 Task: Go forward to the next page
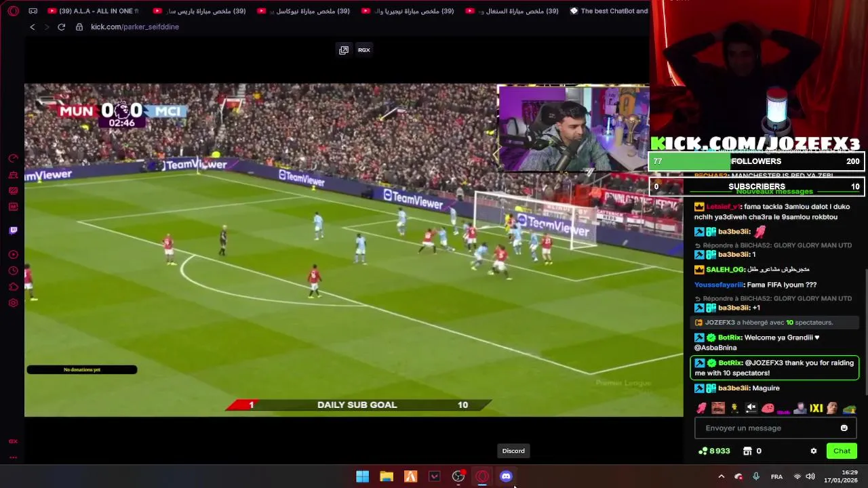[x=47, y=27]
